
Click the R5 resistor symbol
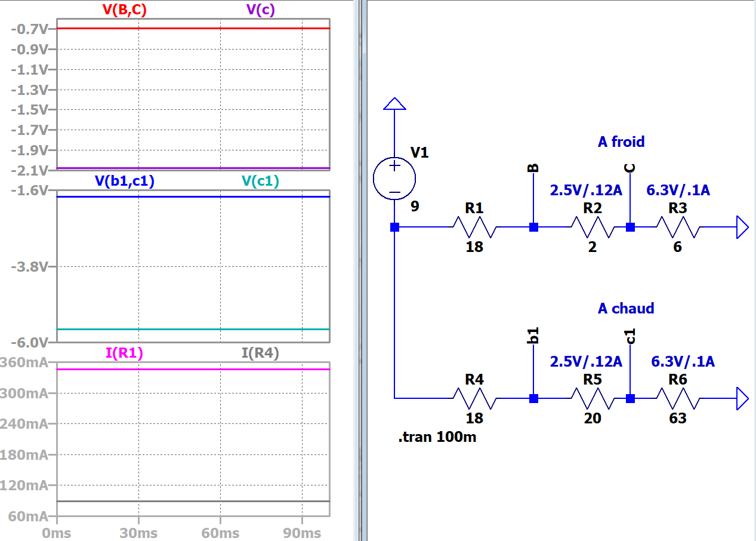pyautogui.click(x=592, y=398)
